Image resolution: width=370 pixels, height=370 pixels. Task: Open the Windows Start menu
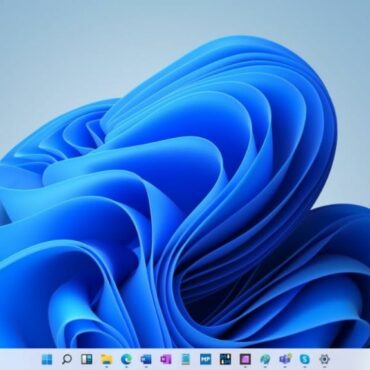tap(47, 359)
